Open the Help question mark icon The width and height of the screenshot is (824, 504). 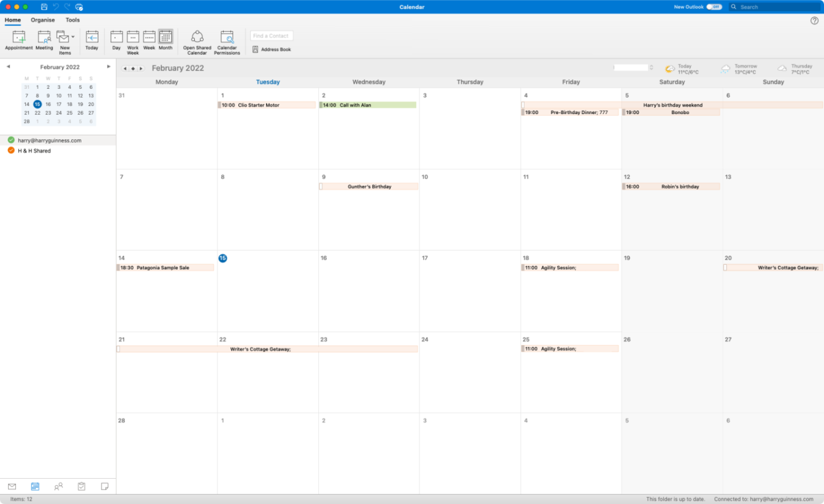pos(815,21)
